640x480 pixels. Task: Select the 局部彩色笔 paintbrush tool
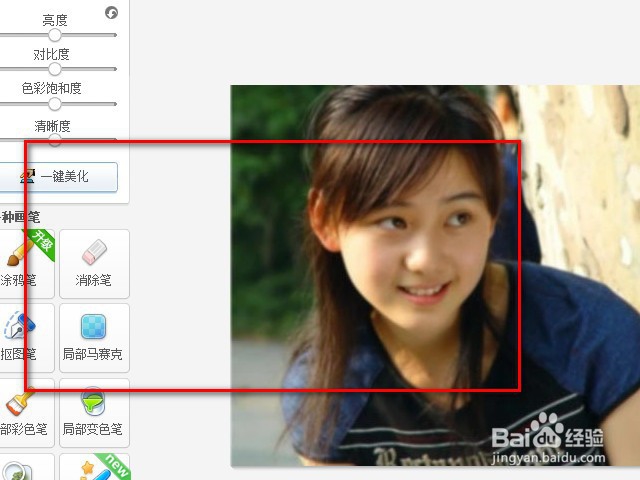click(27, 413)
